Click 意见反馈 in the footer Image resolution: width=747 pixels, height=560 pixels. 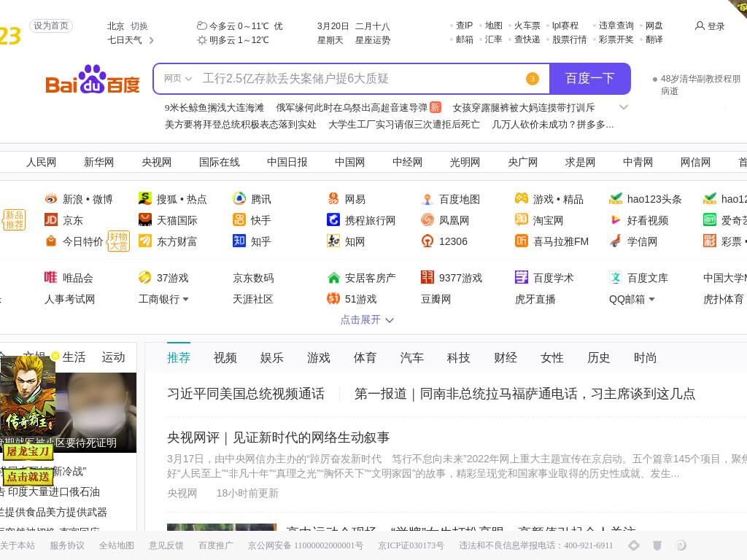(x=166, y=545)
